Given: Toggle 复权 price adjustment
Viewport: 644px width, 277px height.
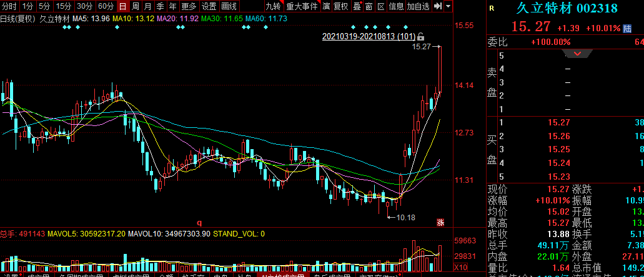Looking at the screenshot, I should pos(341,6).
